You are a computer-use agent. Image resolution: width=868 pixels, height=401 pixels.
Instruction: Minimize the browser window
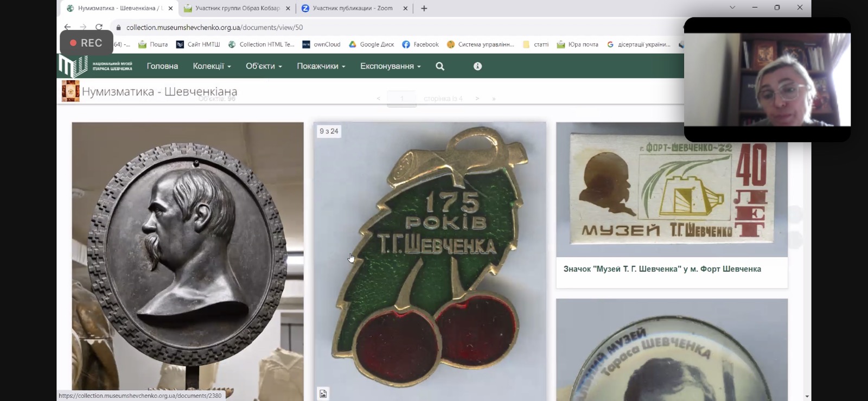tap(755, 8)
